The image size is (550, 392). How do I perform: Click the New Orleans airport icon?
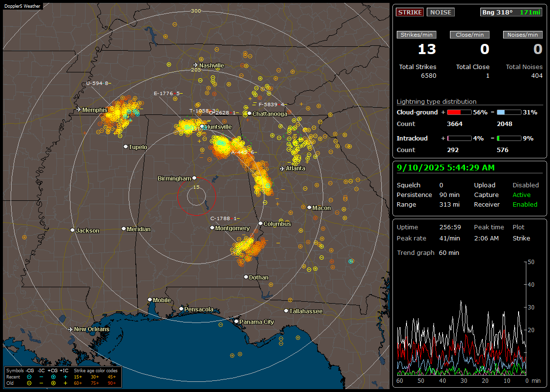(x=71, y=329)
